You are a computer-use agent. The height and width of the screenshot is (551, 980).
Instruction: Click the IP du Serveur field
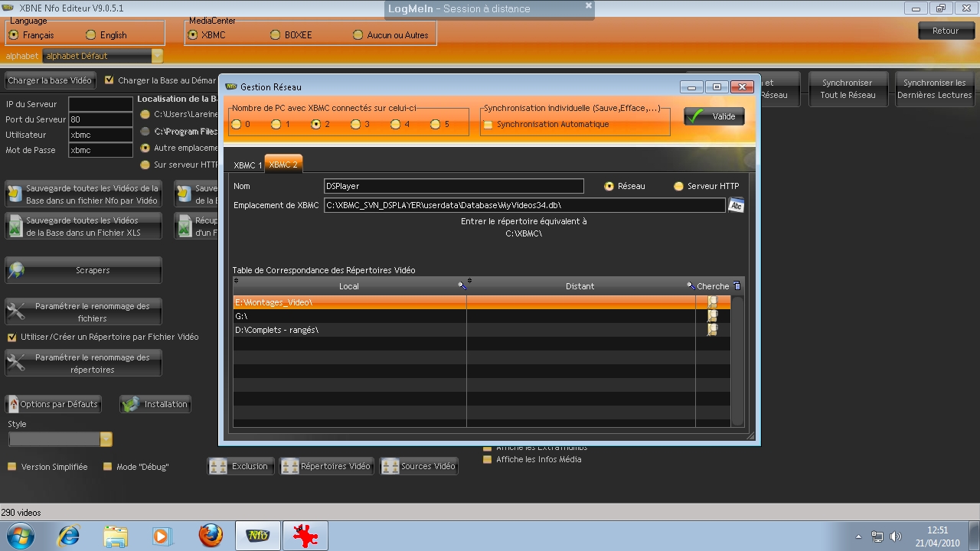click(x=100, y=104)
